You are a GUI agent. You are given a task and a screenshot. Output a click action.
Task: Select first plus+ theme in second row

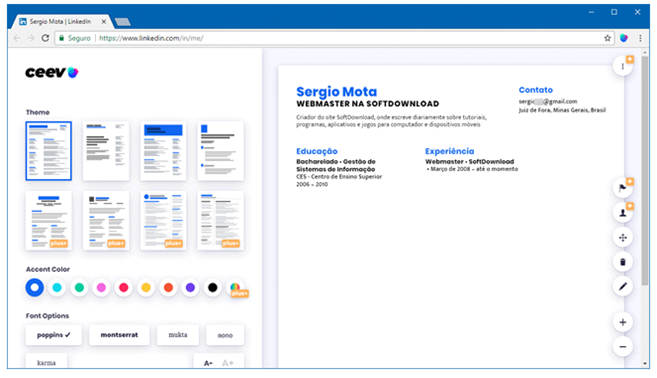click(49, 220)
